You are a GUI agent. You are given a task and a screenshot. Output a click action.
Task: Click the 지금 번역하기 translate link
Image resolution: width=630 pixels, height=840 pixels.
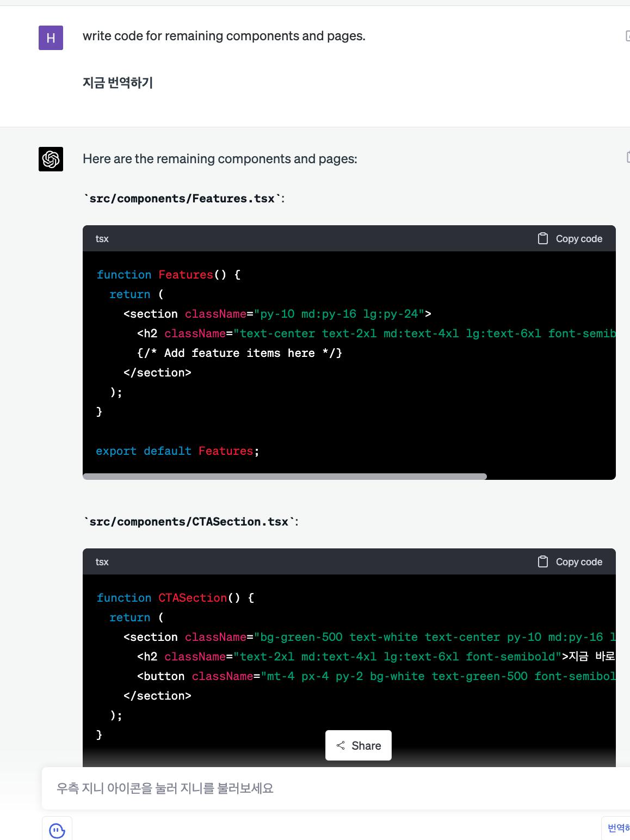(x=118, y=83)
